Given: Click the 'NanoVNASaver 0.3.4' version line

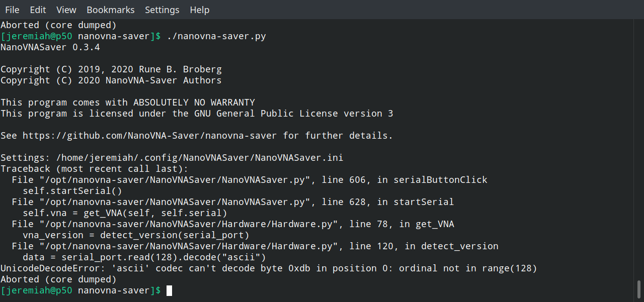Looking at the screenshot, I should click(50, 47).
